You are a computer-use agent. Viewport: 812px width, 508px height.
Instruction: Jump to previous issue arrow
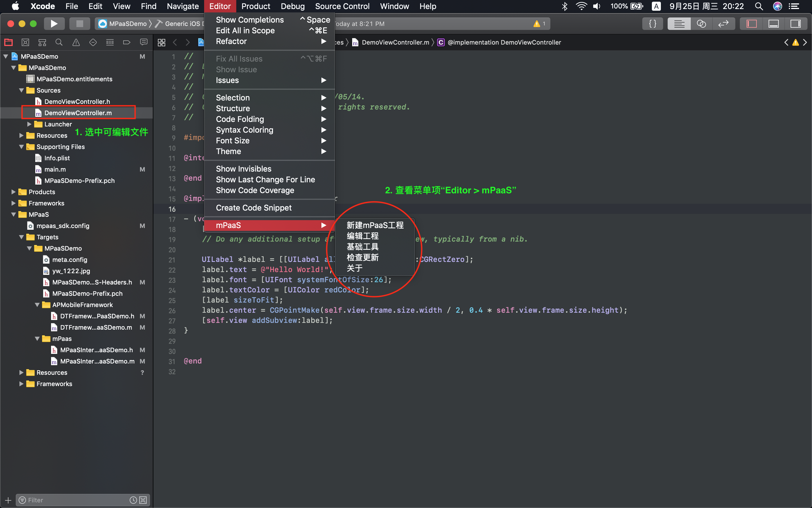tap(786, 42)
